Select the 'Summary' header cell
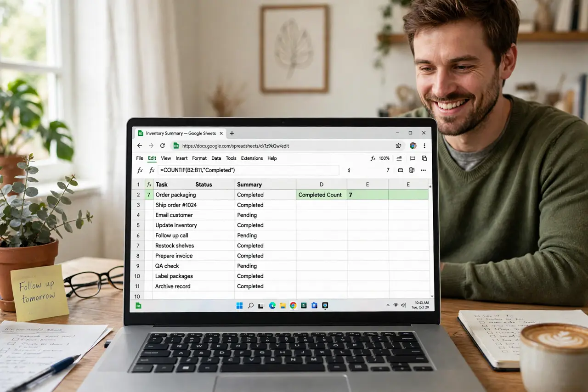 click(266, 185)
